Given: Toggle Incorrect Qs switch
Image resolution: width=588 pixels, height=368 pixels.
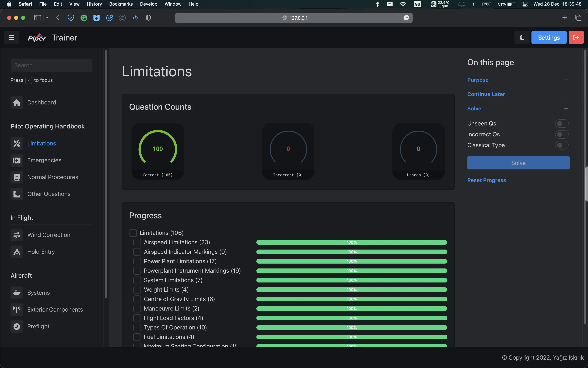Looking at the screenshot, I should click(x=562, y=134).
